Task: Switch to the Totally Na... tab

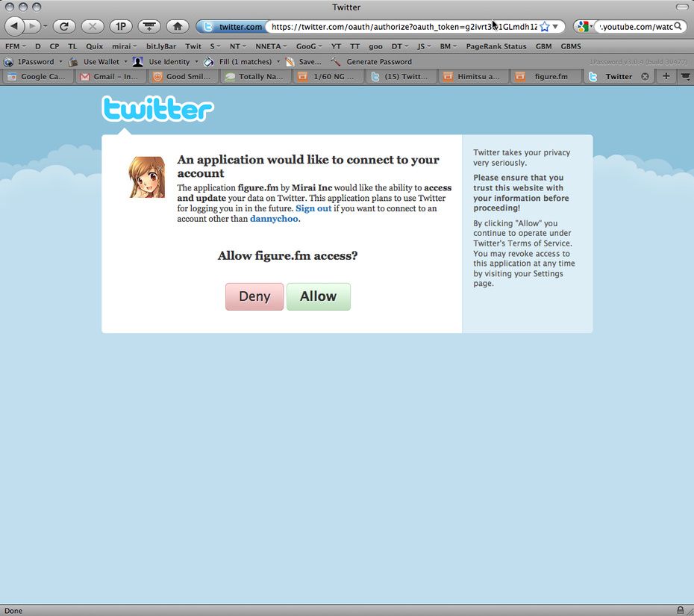Action: tap(256, 77)
